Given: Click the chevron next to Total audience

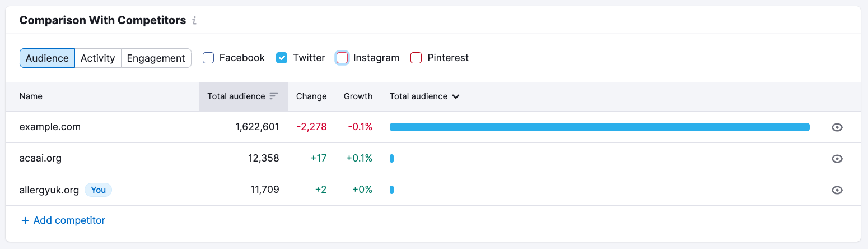Looking at the screenshot, I should (456, 96).
